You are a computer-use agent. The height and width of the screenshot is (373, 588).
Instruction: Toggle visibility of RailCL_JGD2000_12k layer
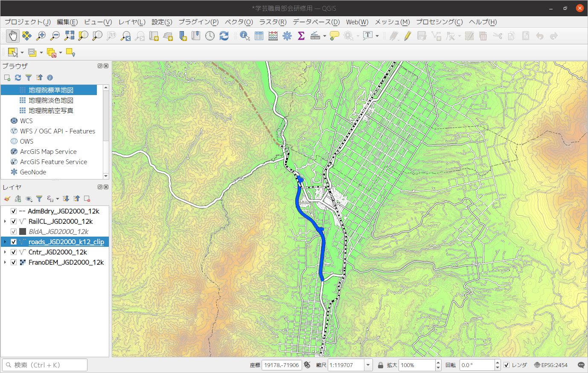click(x=14, y=221)
